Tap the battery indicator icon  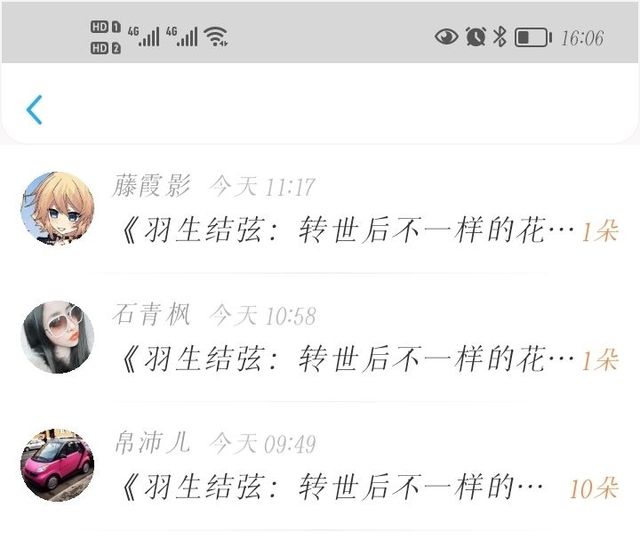(x=533, y=38)
